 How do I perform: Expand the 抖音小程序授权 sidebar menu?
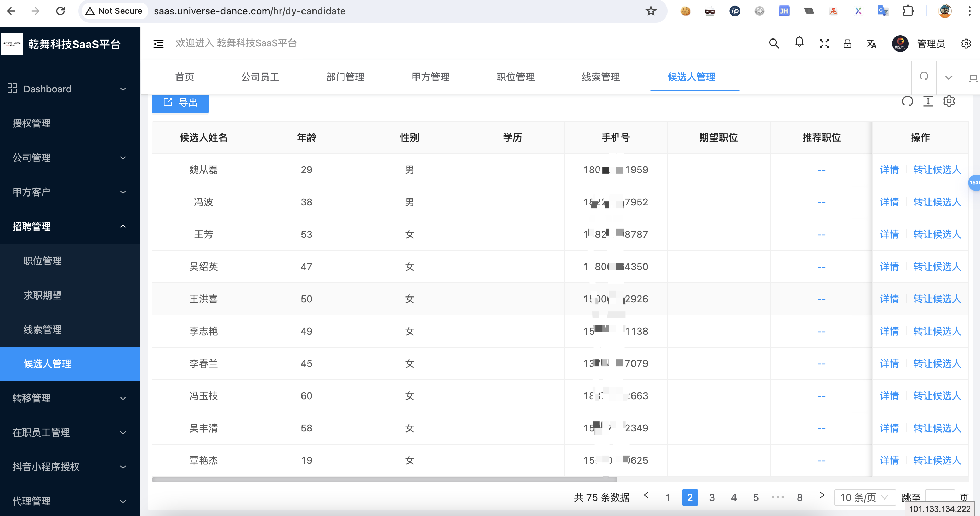pyautogui.click(x=70, y=467)
